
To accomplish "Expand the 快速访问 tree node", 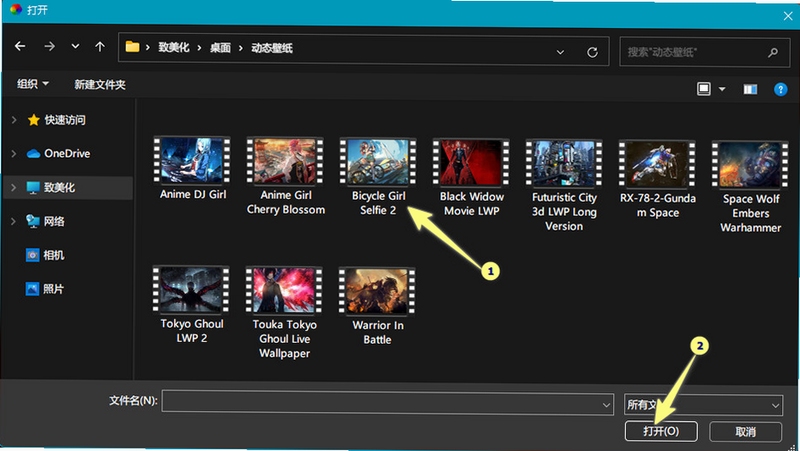I will tap(14, 120).
